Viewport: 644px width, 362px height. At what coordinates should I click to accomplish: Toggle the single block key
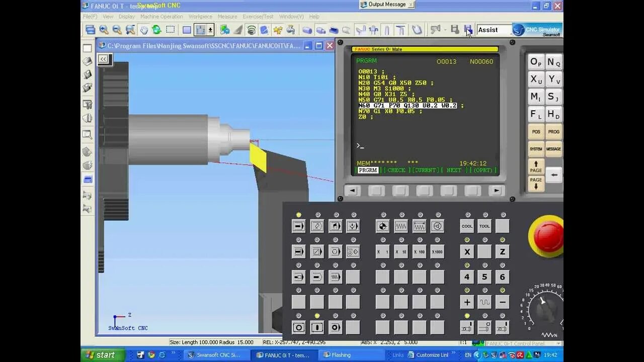tap(299, 251)
